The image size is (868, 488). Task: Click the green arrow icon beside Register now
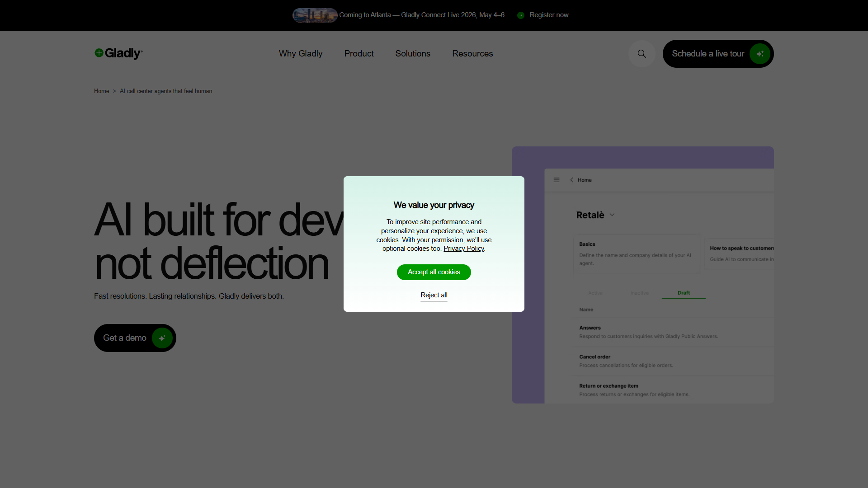521,15
